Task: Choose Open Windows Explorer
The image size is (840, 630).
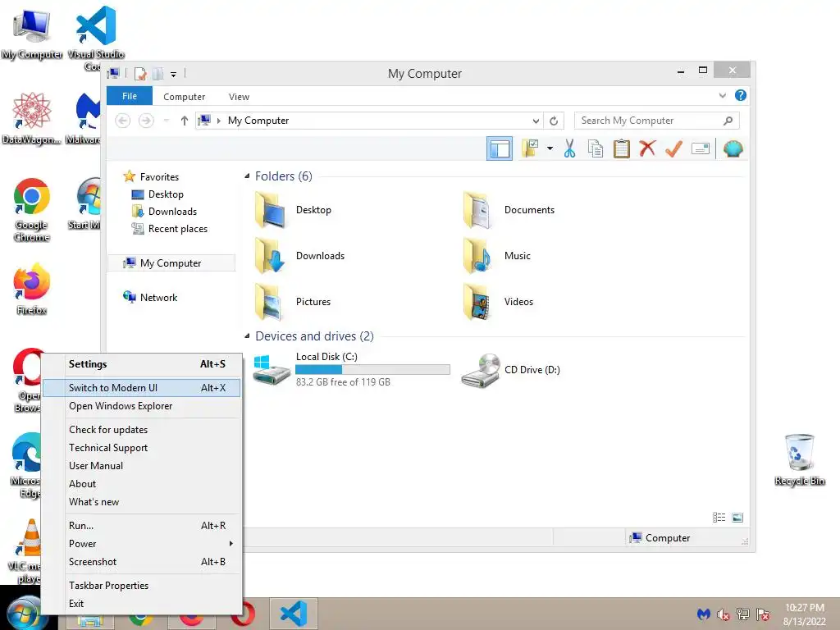Action: (142, 406)
